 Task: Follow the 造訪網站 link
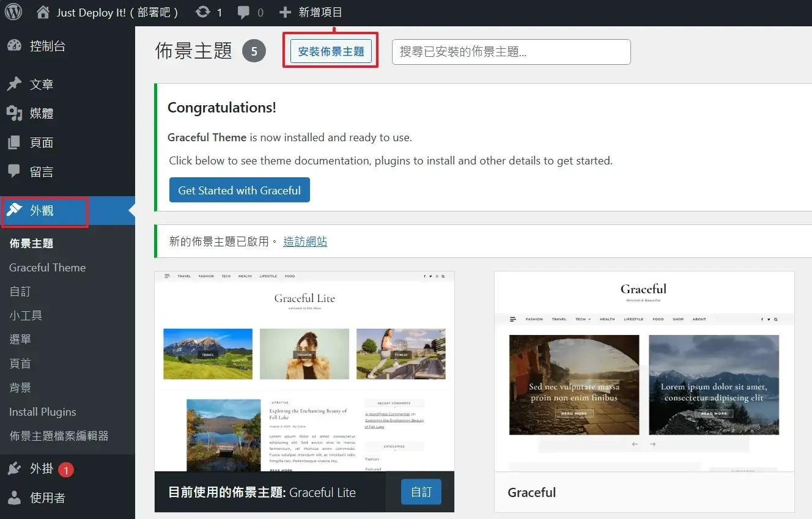[305, 241]
